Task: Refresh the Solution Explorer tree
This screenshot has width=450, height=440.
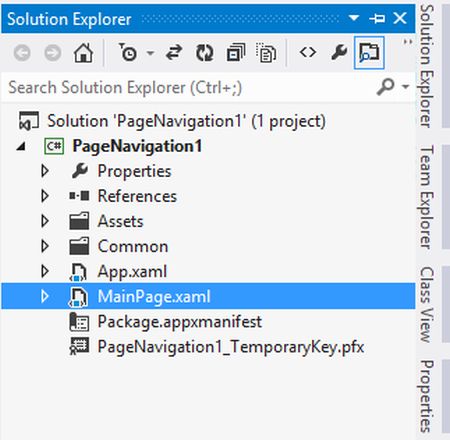Action: pyautogui.click(x=204, y=53)
